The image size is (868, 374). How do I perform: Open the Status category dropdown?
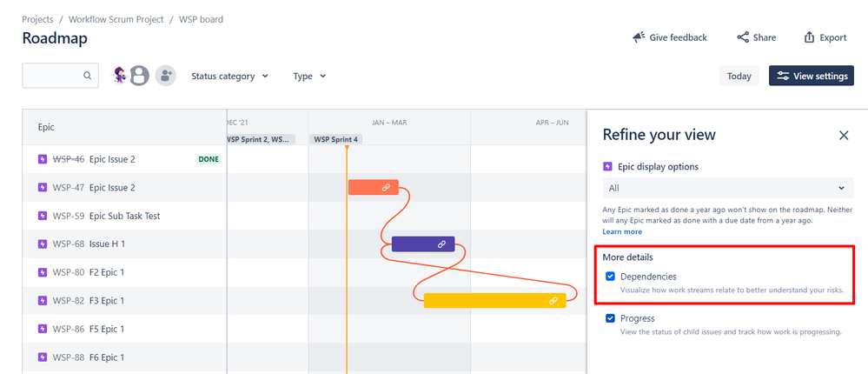click(x=229, y=76)
